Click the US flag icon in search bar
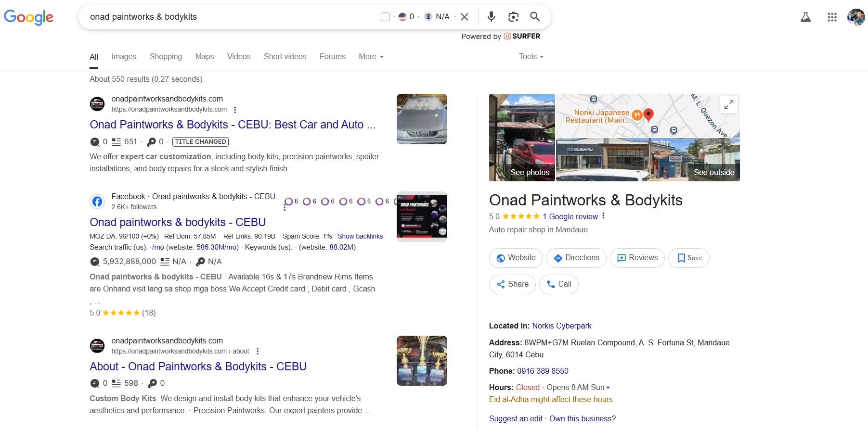This screenshot has height=429, width=868. [402, 16]
